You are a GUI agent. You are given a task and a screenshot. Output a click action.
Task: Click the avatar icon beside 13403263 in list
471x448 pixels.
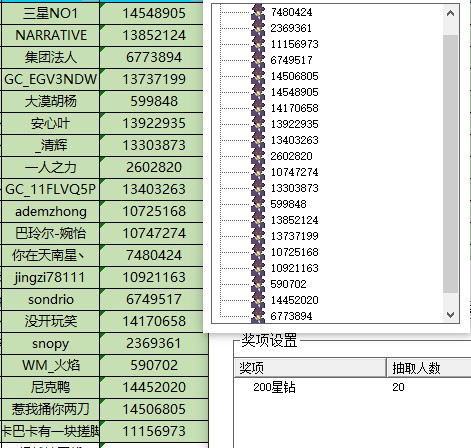click(258, 140)
